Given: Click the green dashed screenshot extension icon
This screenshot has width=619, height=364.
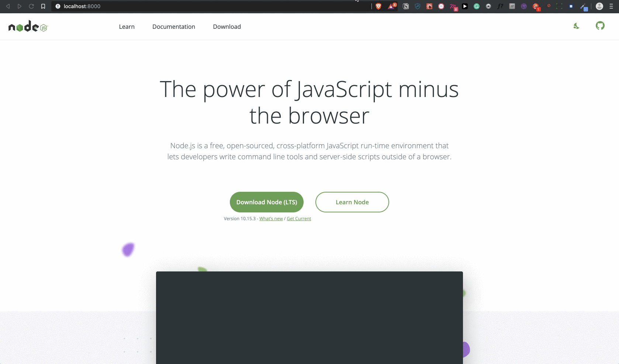Looking at the screenshot, I should coord(559,6).
